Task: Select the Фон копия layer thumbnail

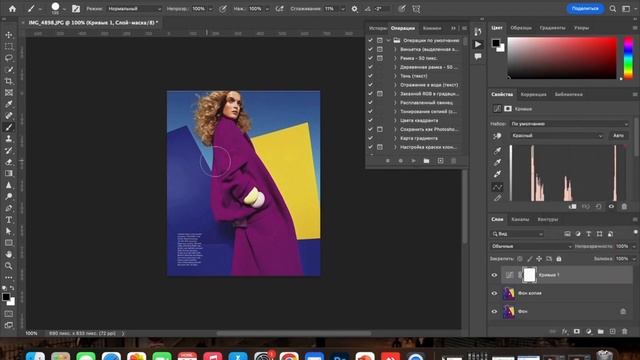Action: pyautogui.click(x=509, y=293)
